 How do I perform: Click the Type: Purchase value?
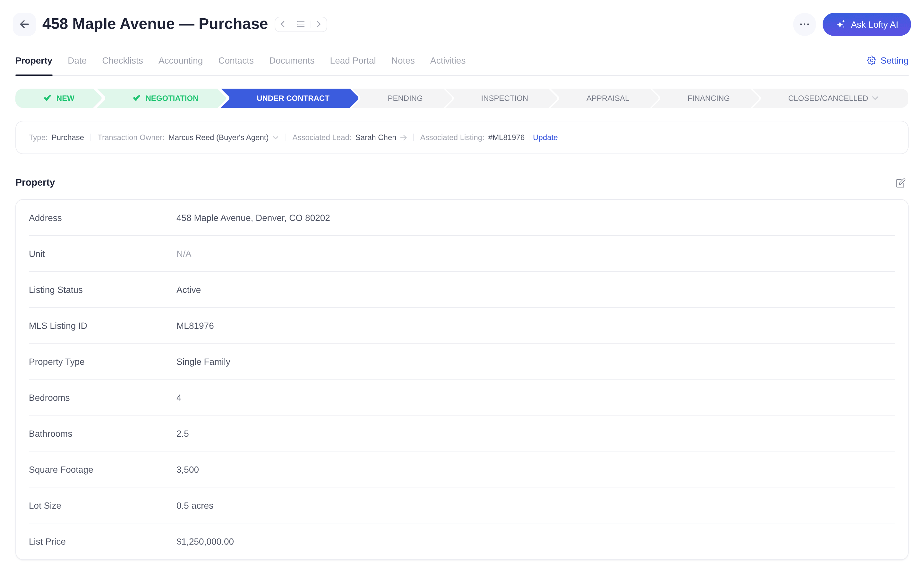[68, 138]
